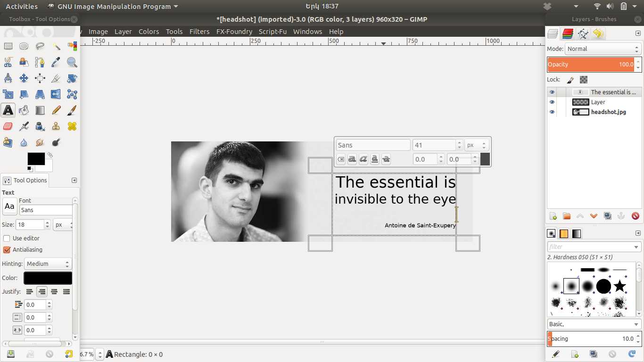Select the Ink tool

tap(40, 126)
